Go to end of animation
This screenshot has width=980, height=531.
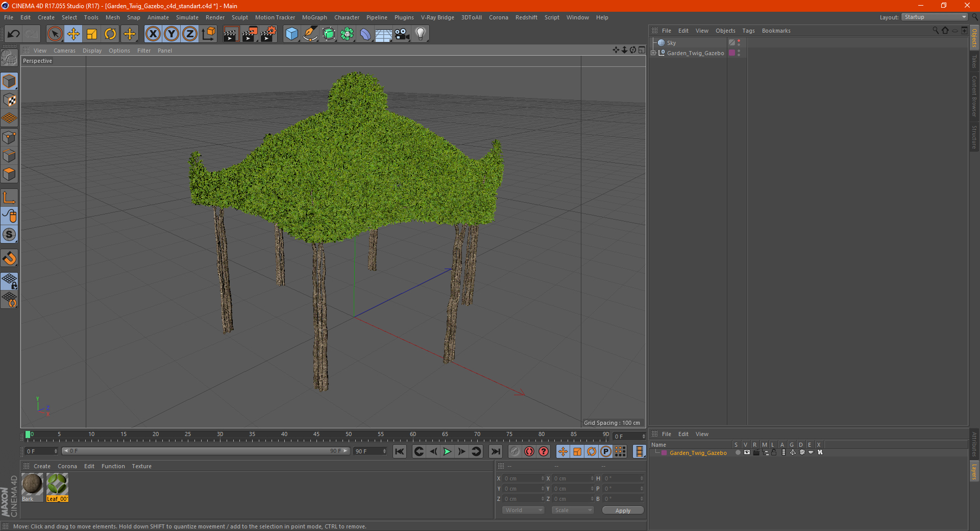pos(495,451)
